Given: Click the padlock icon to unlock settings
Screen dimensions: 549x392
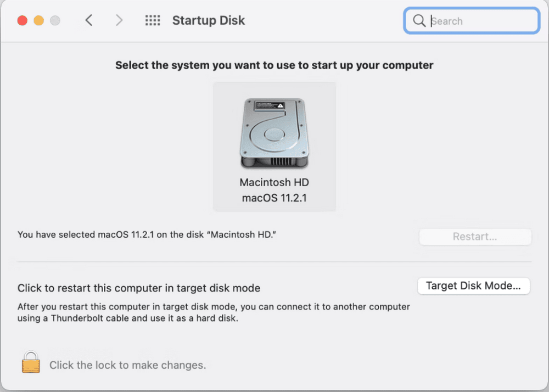Looking at the screenshot, I should (x=31, y=362).
